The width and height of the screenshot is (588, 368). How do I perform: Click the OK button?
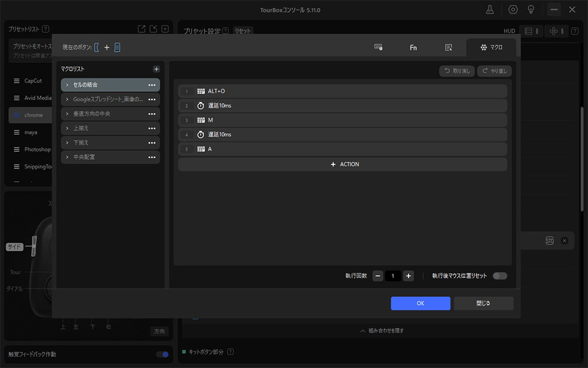[x=420, y=303]
